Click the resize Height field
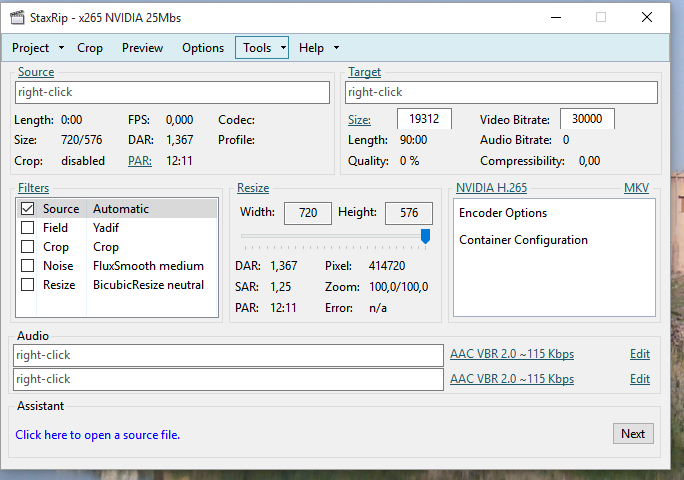Image resolution: width=684 pixels, height=480 pixels. [409, 213]
